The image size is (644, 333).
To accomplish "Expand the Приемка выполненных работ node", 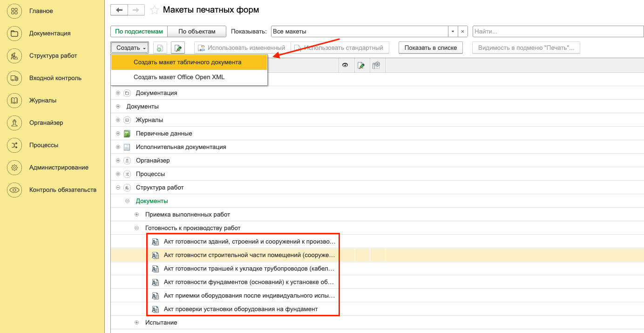I will tap(136, 215).
